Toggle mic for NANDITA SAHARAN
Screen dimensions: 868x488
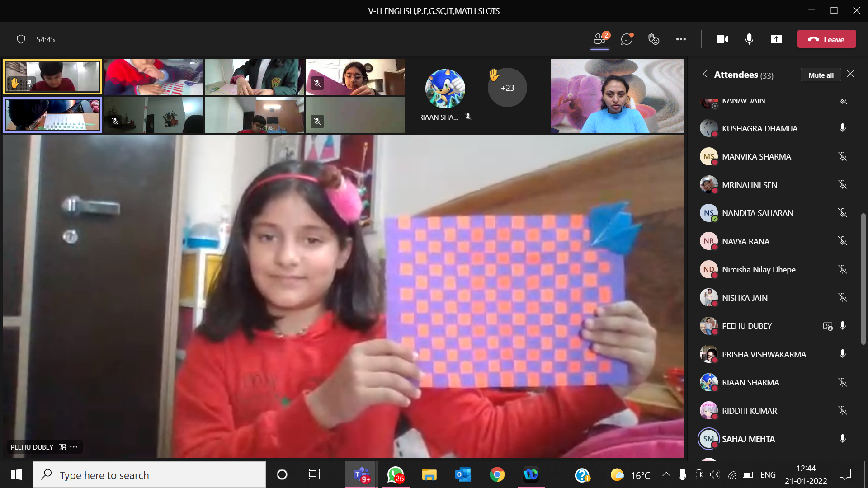point(843,213)
